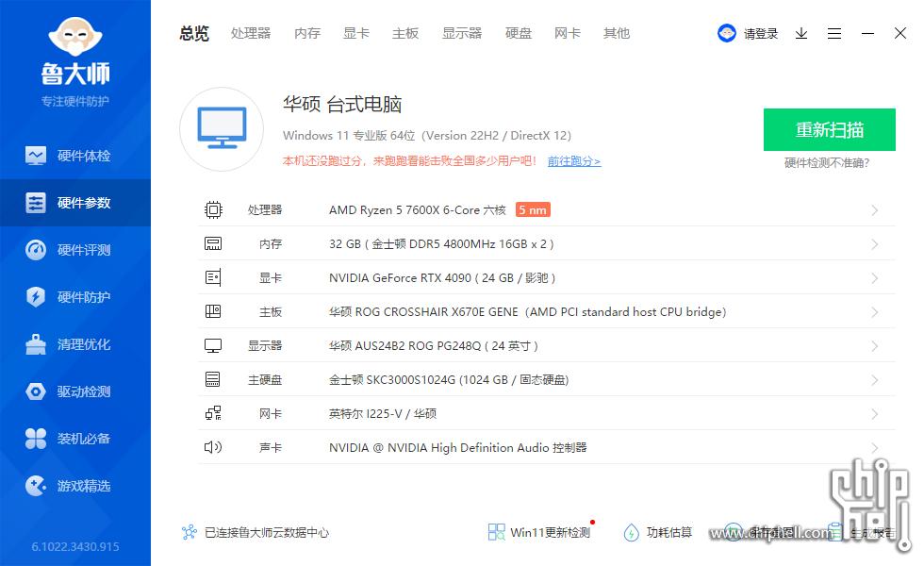Open the hamburger menu top right
This screenshot has width=924, height=566.
[x=834, y=33]
